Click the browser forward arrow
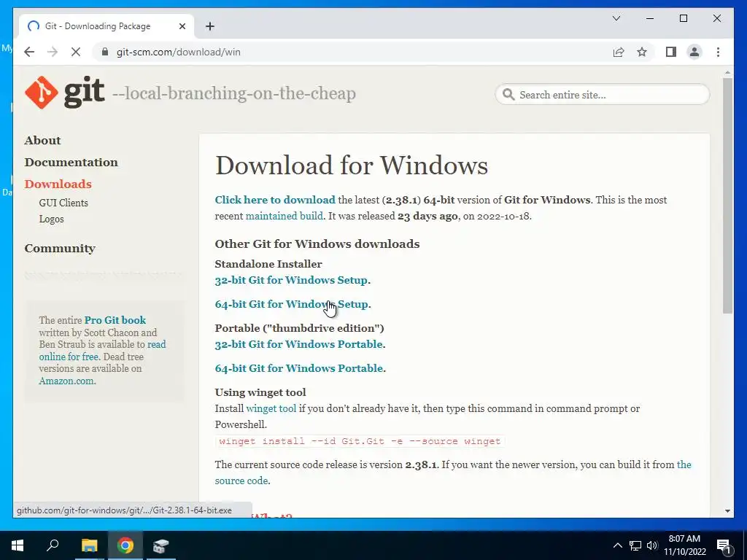Viewport: 747px width, 560px height. click(53, 52)
